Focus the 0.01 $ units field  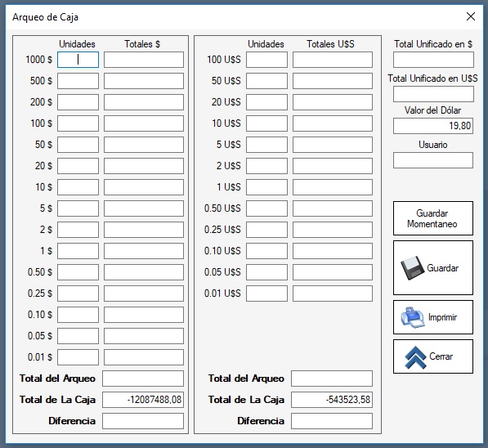point(78,357)
